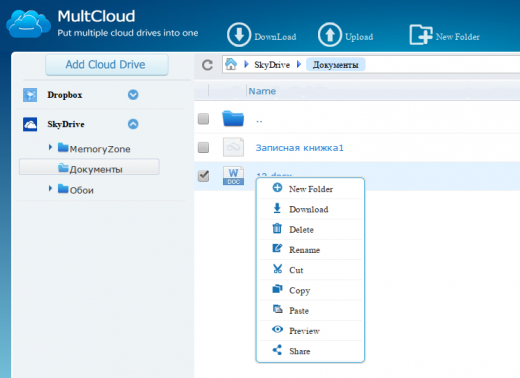Click the SkyDrive drive icon
The height and width of the screenshot is (378, 520).
coord(30,124)
